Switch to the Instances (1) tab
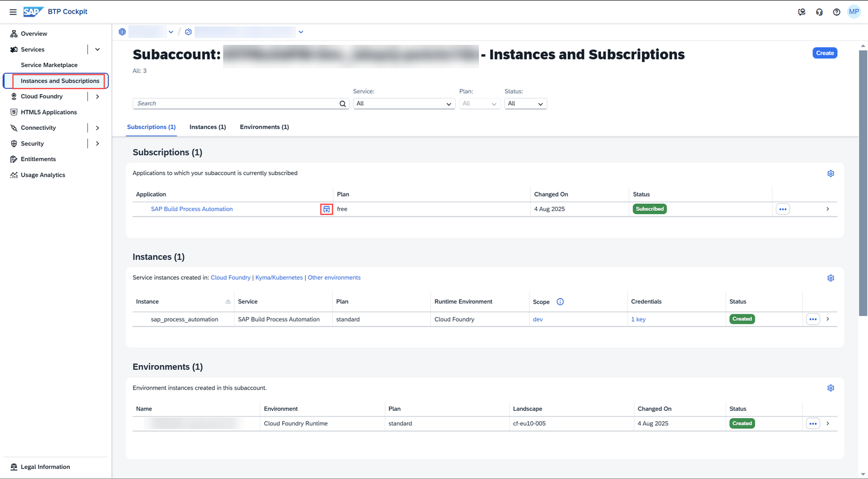The width and height of the screenshot is (868, 479). [207, 127]
